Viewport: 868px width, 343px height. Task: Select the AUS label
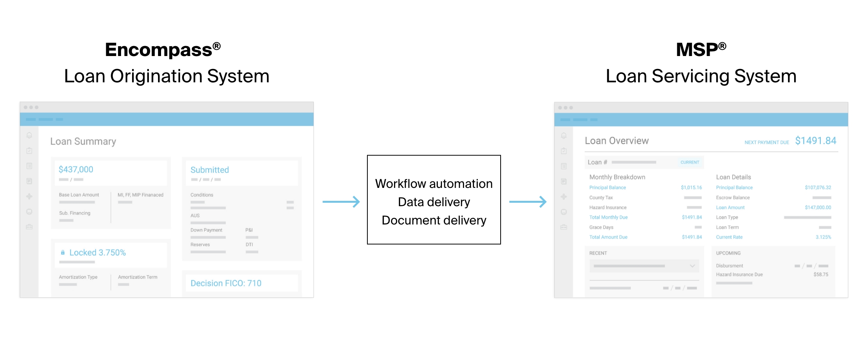click(x=195, y=215)
